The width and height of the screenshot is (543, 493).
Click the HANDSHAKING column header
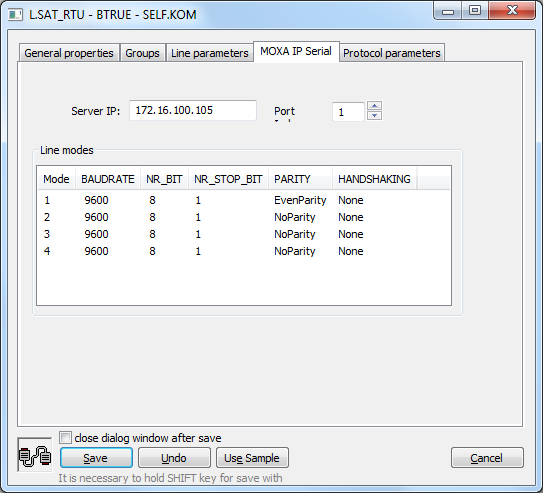pyautogui.click(x=374, y=179)
